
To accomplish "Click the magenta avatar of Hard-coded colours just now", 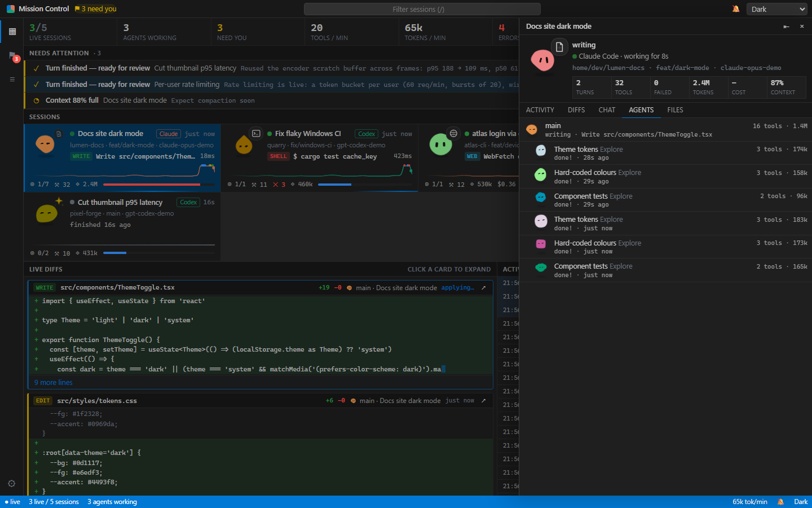I will pos(540,244).
